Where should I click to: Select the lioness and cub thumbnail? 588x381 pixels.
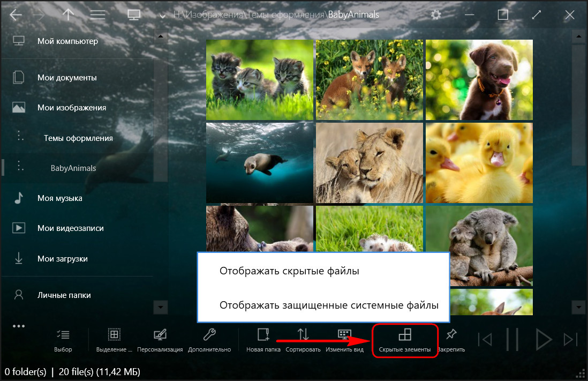(x=370, y=163)
